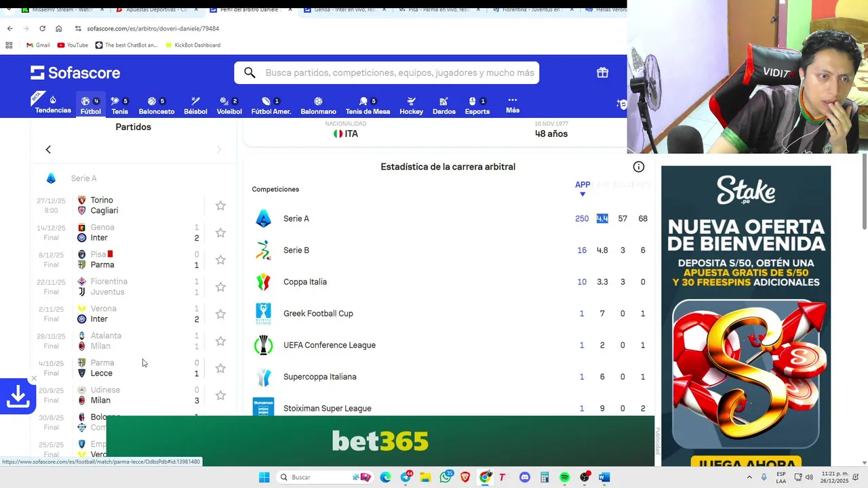Click the search input field on Sofascore
The height and width of the screenshot is (488, 868).
click(387, 73)
